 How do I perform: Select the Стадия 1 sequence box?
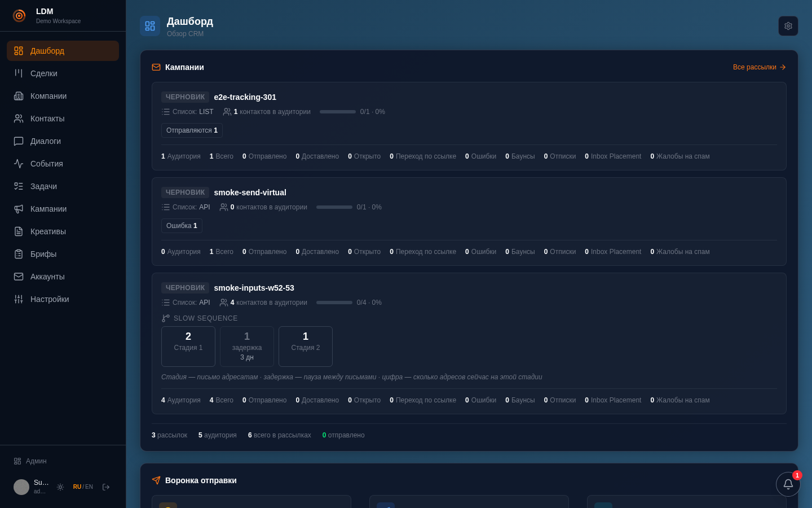[188, 347]
